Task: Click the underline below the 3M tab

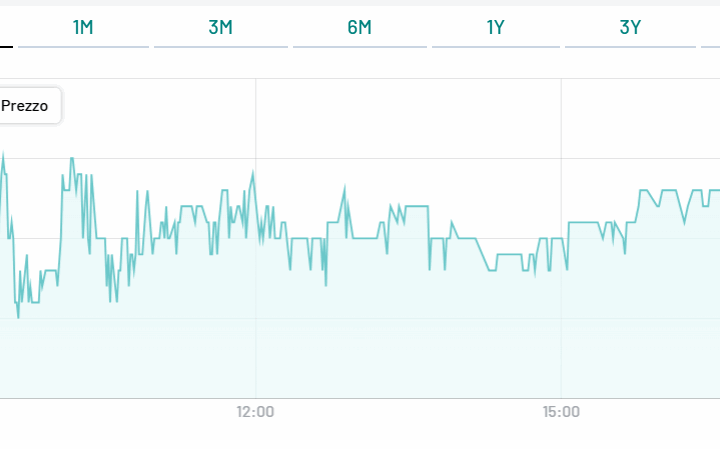Action: tap(221, 46)
